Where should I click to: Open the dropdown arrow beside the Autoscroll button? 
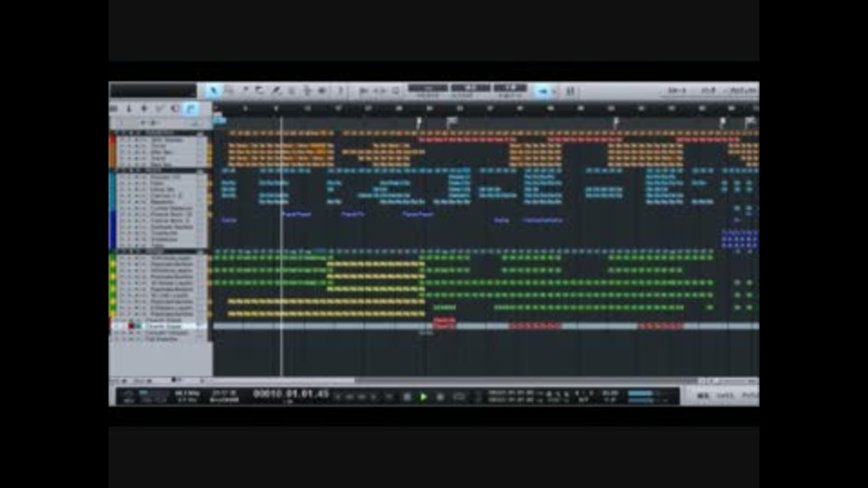pyautogui.click(x=555, y=90)
